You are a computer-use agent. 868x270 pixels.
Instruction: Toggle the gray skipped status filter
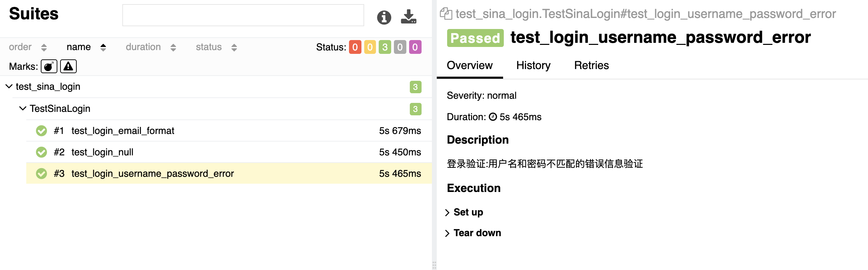coord(400,47)
